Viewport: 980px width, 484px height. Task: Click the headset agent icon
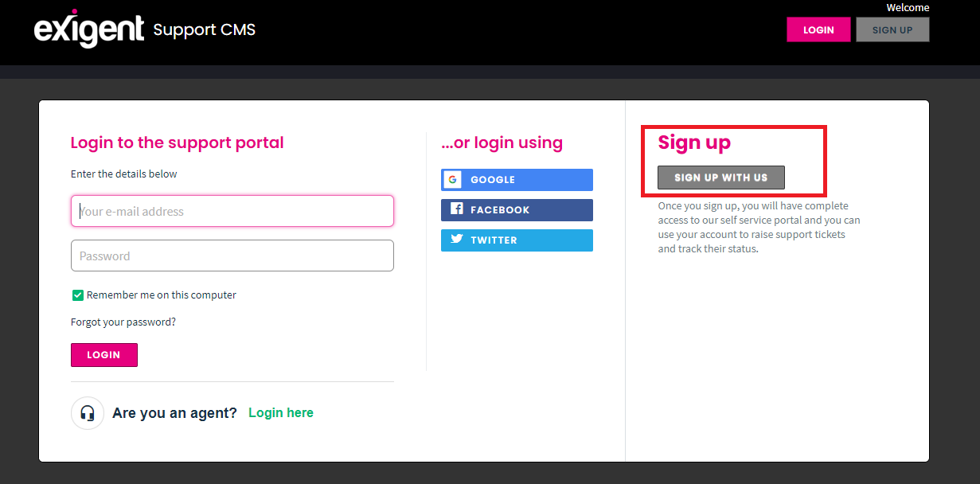(x=88, y=413)
